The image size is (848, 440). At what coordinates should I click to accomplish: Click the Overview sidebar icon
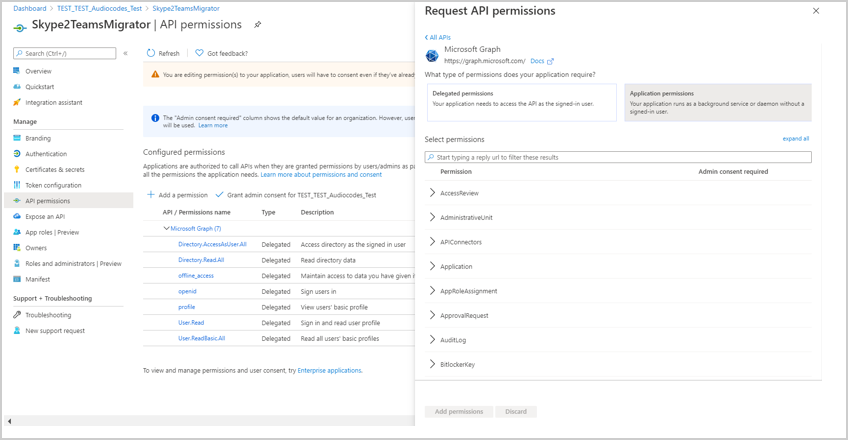pos(17,71)
